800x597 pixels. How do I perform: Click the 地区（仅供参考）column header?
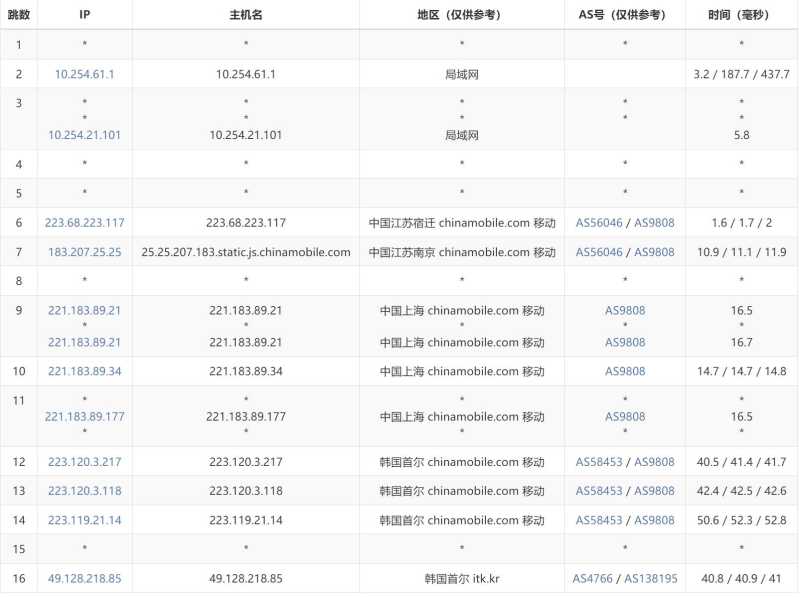461,14
